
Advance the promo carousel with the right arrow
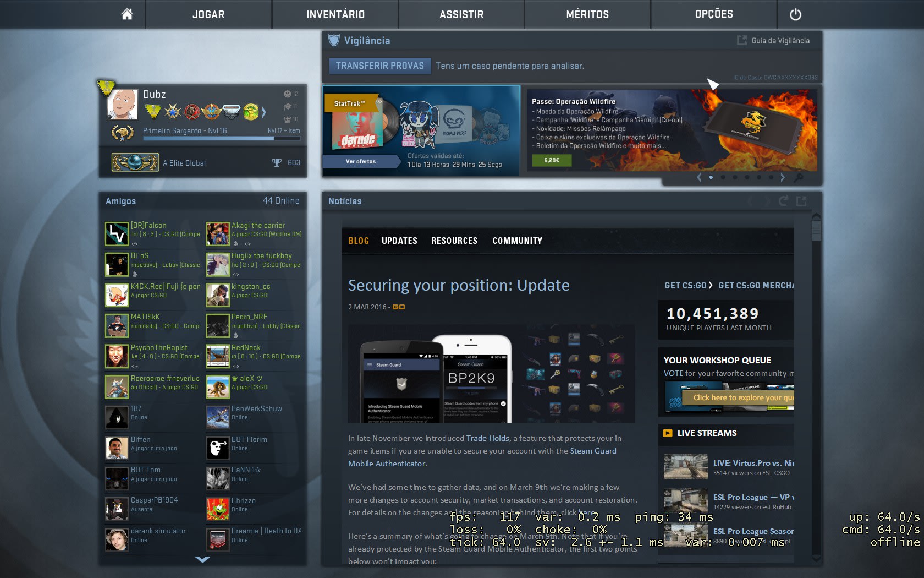click(783, 177)
